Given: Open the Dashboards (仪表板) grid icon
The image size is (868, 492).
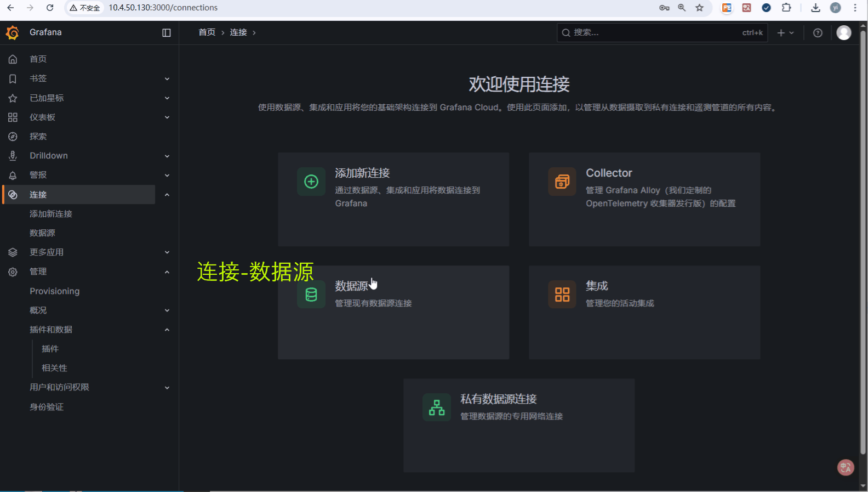Looking at the screenshot, I should tap(13, 117).
